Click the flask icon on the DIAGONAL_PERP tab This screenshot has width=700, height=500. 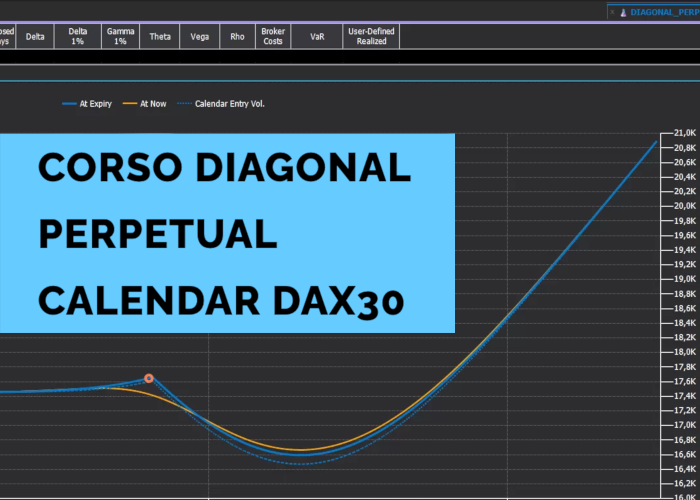pos(623,12)
